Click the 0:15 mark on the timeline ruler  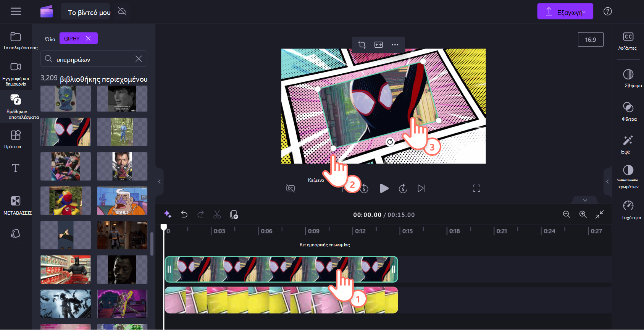407,231
